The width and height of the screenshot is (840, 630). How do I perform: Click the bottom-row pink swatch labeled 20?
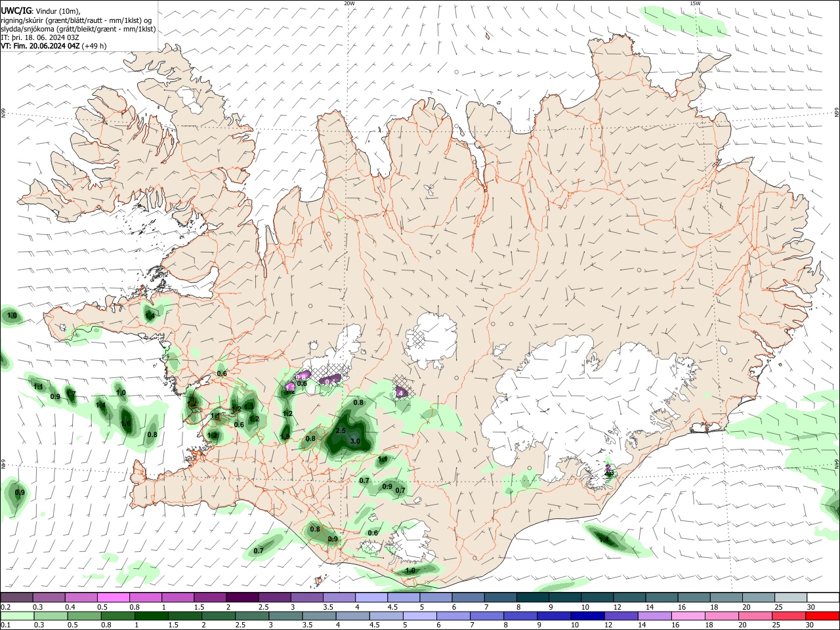(x=755, y=616)
